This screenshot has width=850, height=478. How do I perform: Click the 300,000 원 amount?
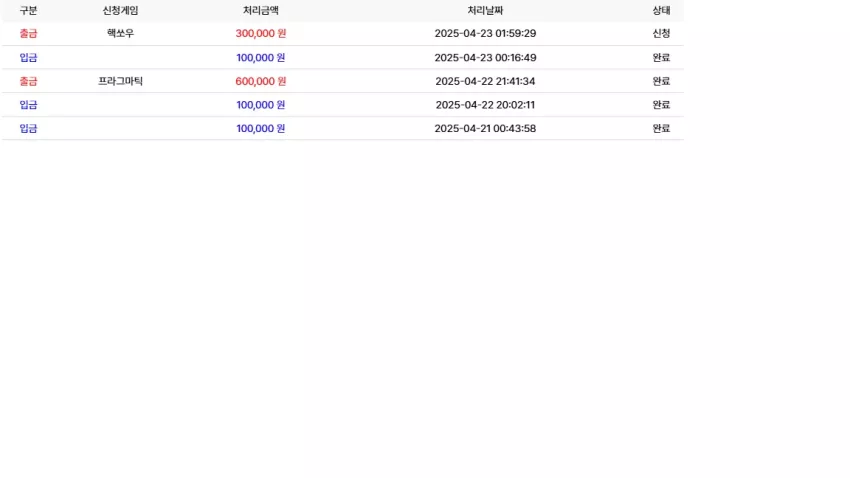(x=261, y=34)
